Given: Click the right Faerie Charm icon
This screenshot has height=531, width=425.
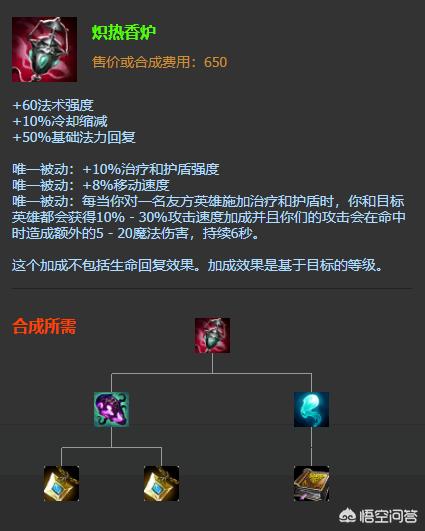Looking at the screenshot, I should (162, 483).
